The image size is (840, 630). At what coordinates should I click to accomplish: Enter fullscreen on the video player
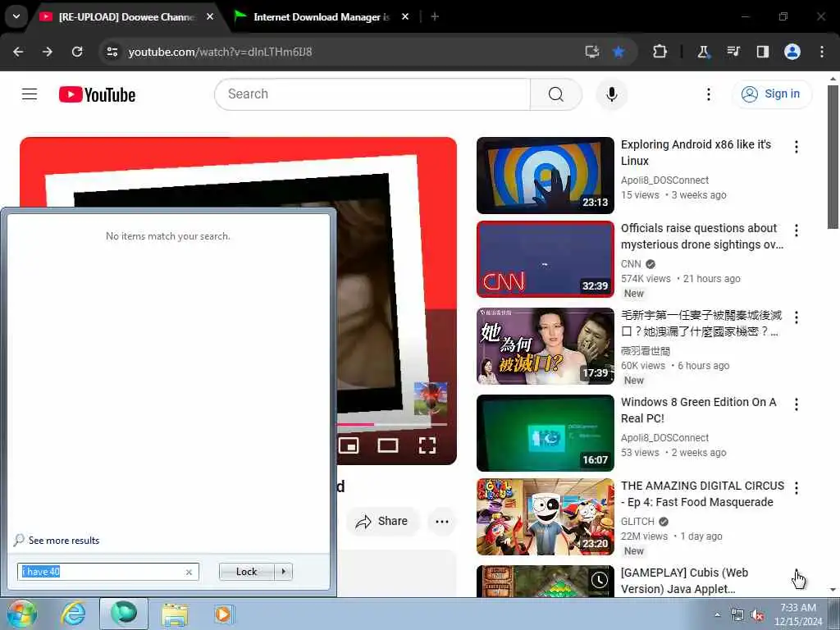pos(427,445)
